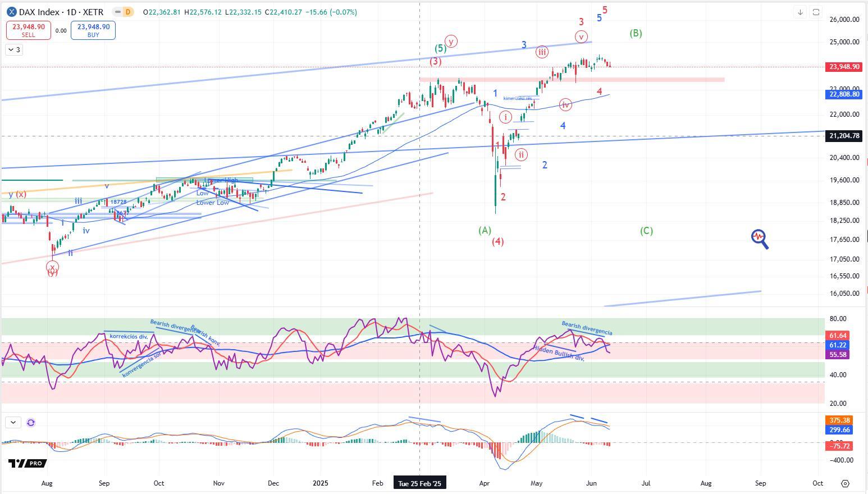Click the purple 55.58 RSI value label
This screenshot has height=494, width=868.
pyautogui.click(x=838, y=355)
